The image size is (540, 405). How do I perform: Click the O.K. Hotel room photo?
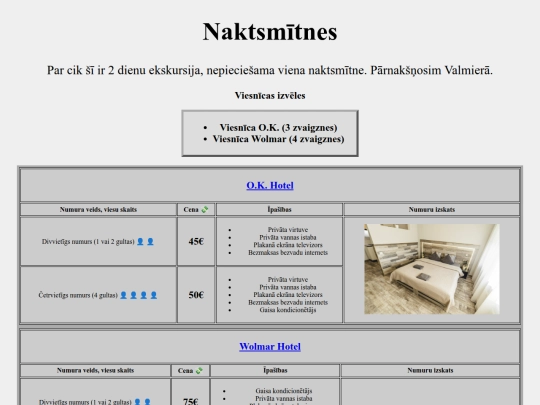[x=432, y=269]
